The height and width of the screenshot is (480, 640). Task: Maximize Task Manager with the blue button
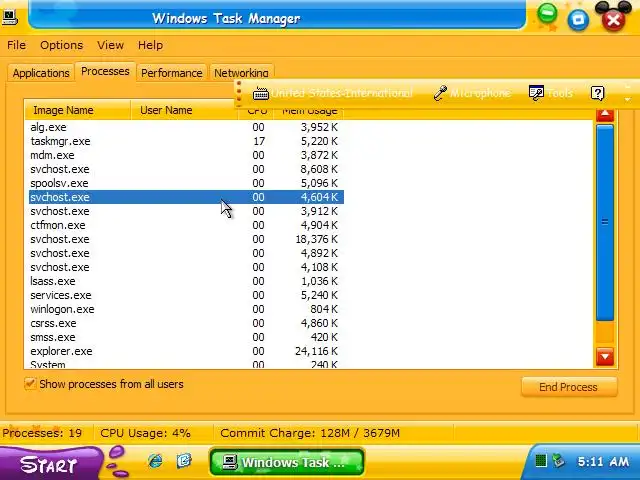pyautogui.click(x=578, y=20)
